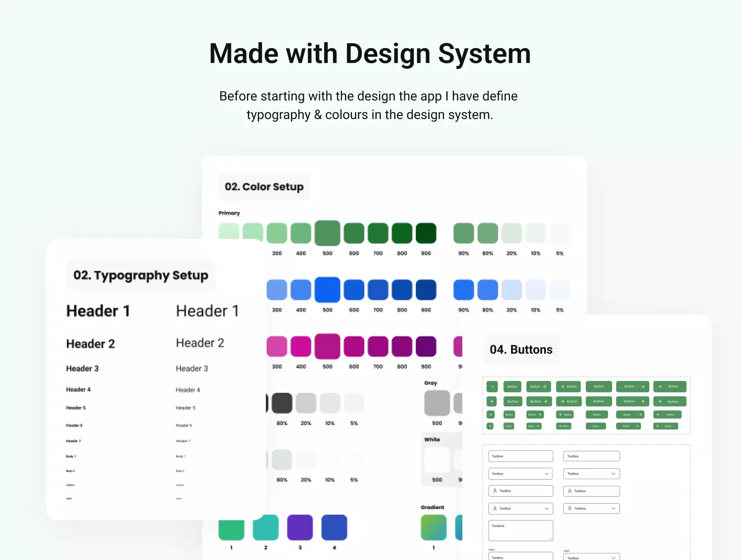
Task: Pick the magenta 300 swatch
Action: pos(277,346)
